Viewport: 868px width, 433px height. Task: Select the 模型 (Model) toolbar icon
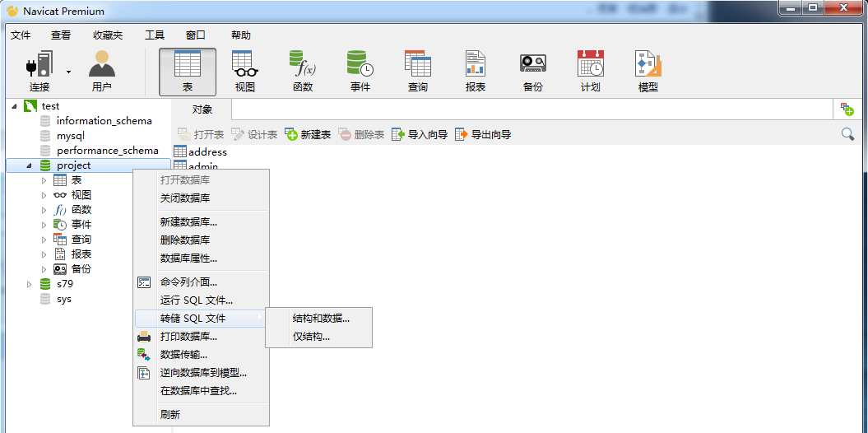click(x=648, y=72)
